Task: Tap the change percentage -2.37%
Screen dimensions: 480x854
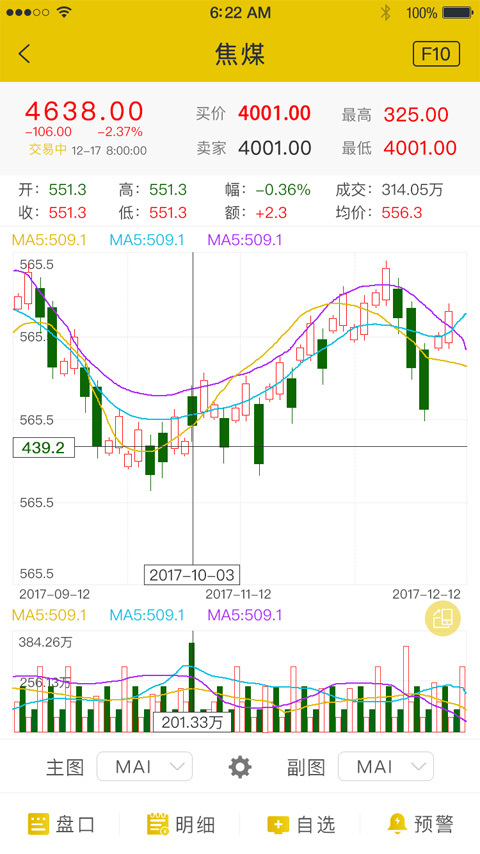Action: 120,131
